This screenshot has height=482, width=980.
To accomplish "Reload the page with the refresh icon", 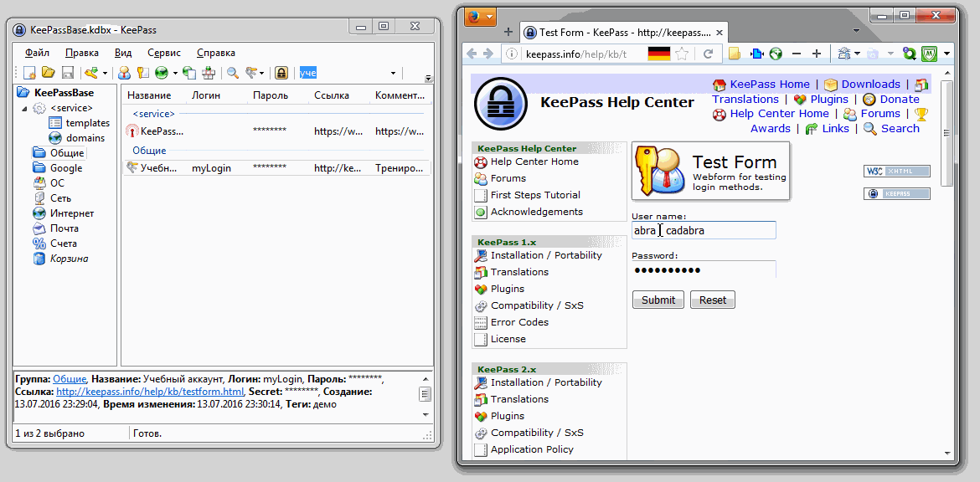I will point(708,54).
